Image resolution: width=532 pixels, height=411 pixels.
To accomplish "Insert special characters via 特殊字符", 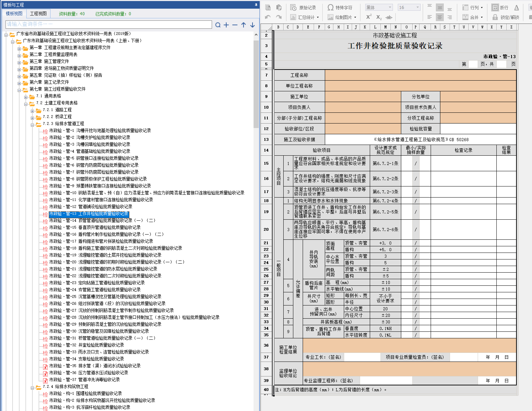I will click(x=340, y=7).
